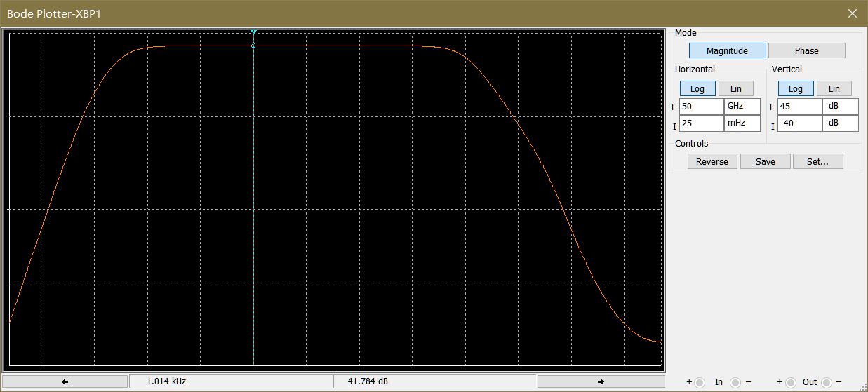Click the Reverse button
The image size is (868, 392).
coord(712,161)
